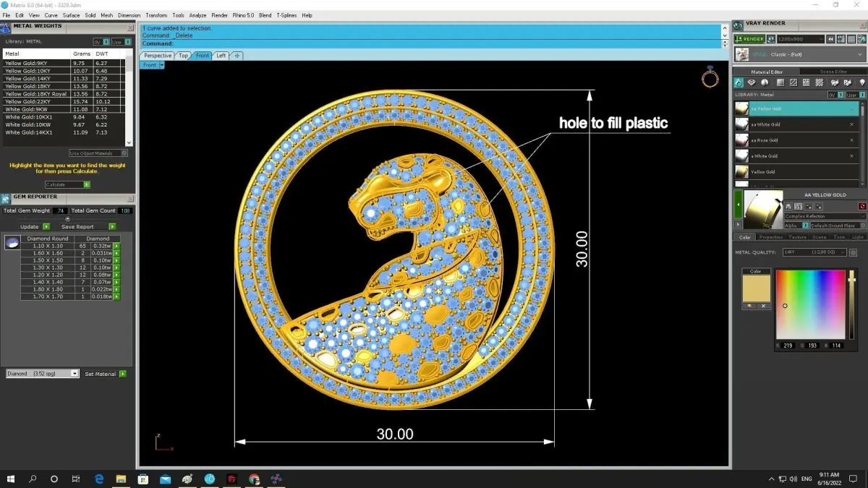Click green arrow for the 1.10 X 1.10 row
Screen dimensions: 868x488
coord(116,247)
